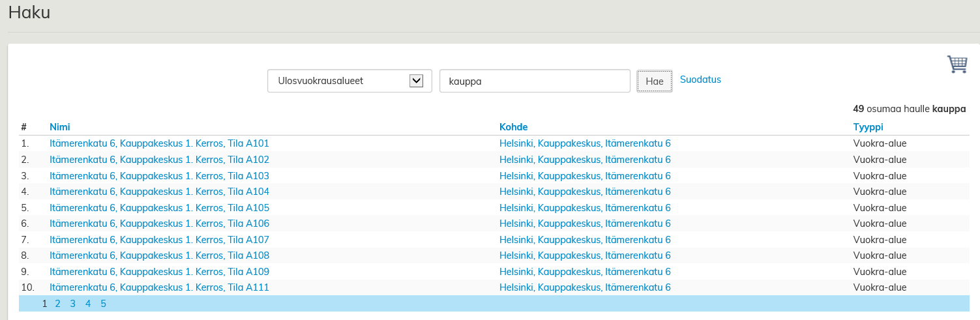Go to results page 3
The width and height of the screenshot is (980, 320).
[x=73, y=304]
